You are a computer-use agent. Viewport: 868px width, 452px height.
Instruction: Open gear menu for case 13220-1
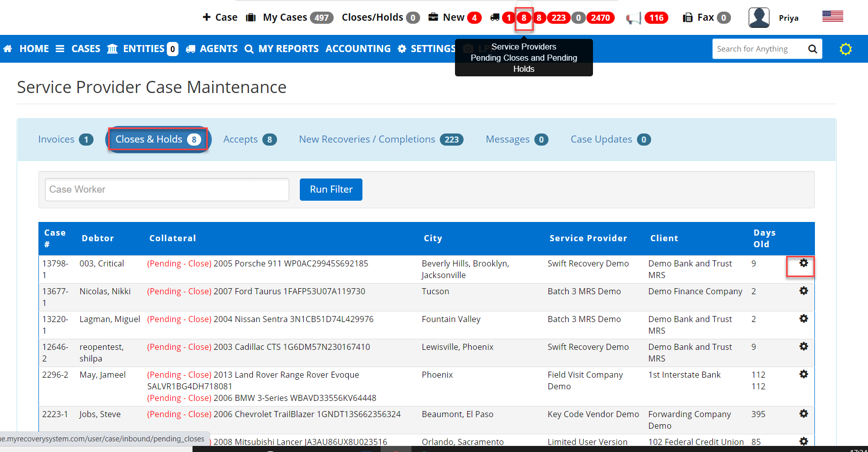(803, 319)
